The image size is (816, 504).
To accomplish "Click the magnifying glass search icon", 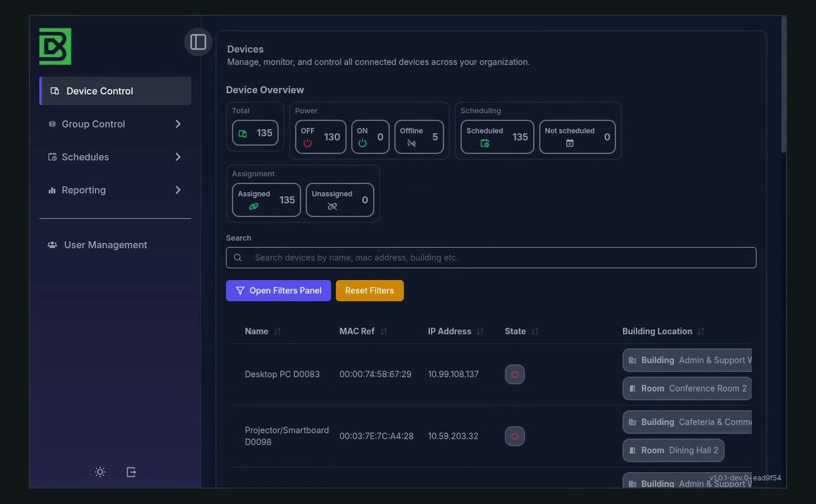I will tap(238, 258).
